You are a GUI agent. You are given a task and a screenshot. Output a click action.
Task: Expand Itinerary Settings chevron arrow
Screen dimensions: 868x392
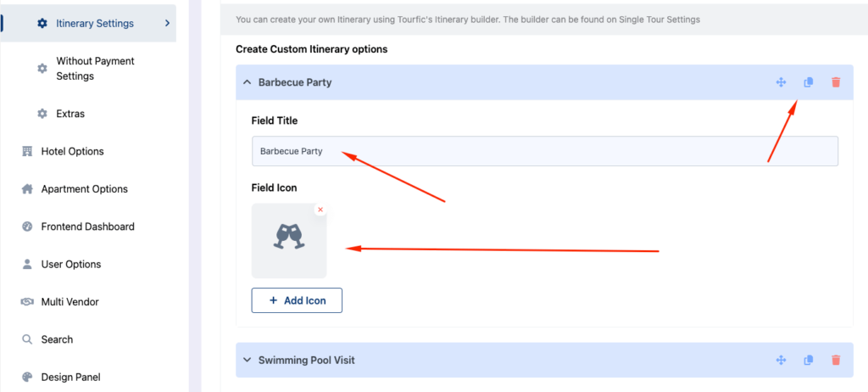[x=167, y=23]
